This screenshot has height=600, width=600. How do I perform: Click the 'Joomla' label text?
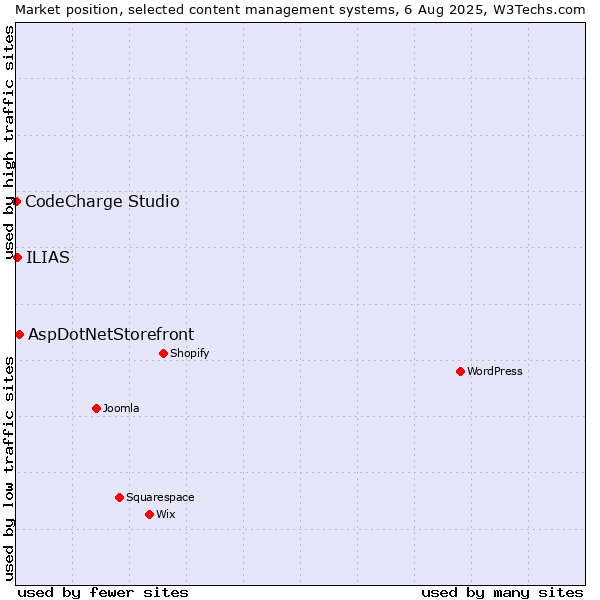click(x=121, y=408)
